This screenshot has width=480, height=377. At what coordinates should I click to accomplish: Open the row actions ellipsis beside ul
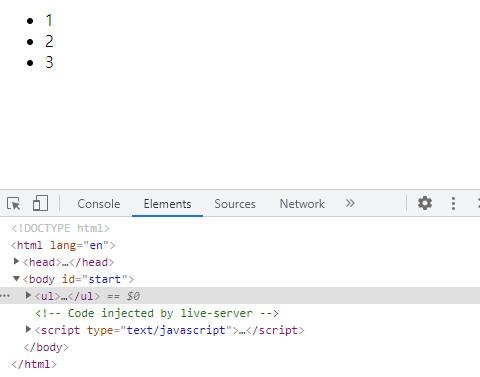[5, 296]
